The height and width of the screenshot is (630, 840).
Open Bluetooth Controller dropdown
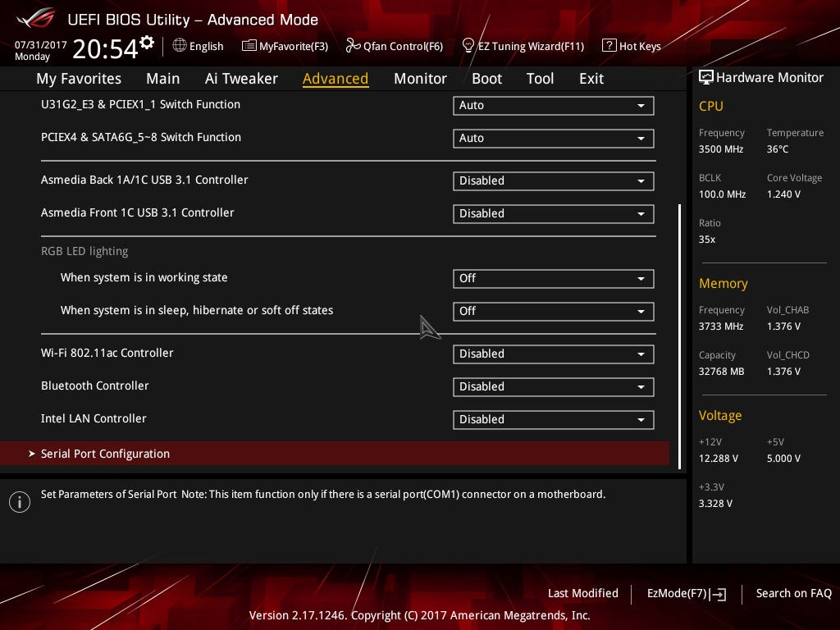pos(554,387)
